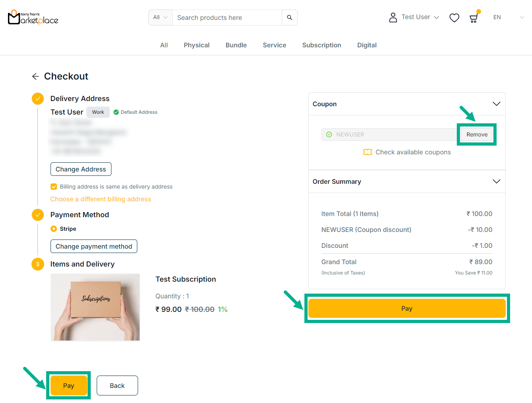Open the EN language dropdown
This screenshot has width=532, height=403.
click(508, 18)
